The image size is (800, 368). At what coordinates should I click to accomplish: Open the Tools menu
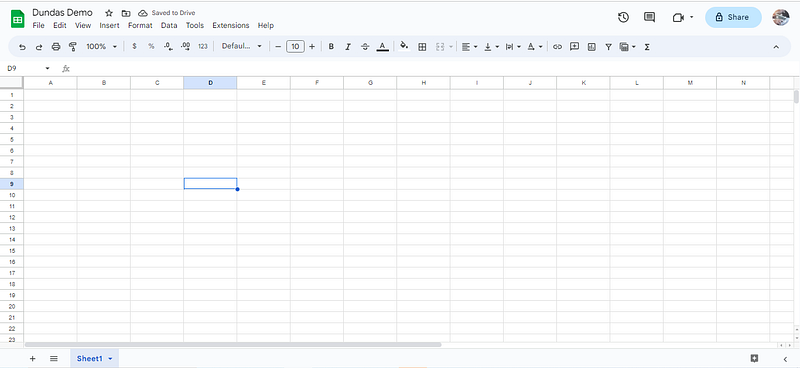coord(194,25)
